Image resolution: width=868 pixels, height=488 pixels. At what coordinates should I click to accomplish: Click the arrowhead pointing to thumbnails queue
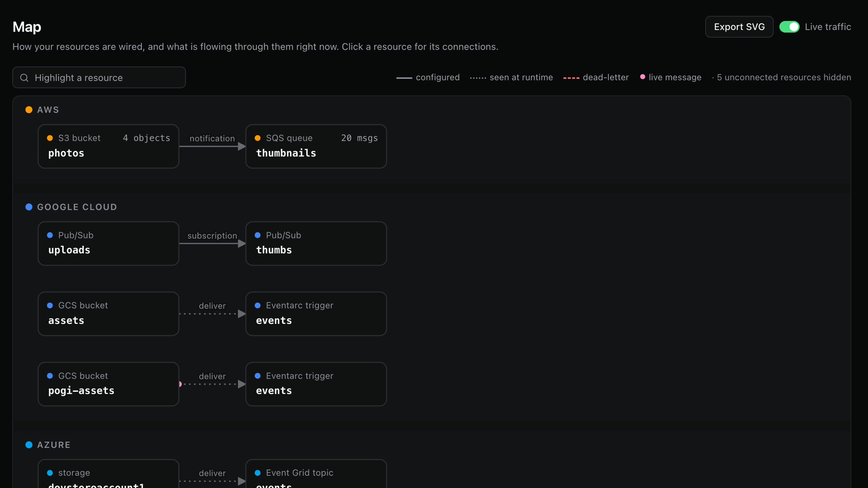pos(242,147)
